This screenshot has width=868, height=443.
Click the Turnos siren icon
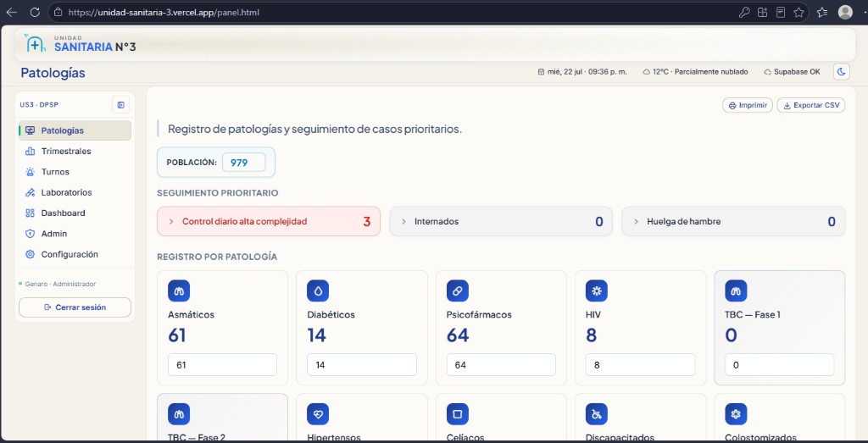30,172
